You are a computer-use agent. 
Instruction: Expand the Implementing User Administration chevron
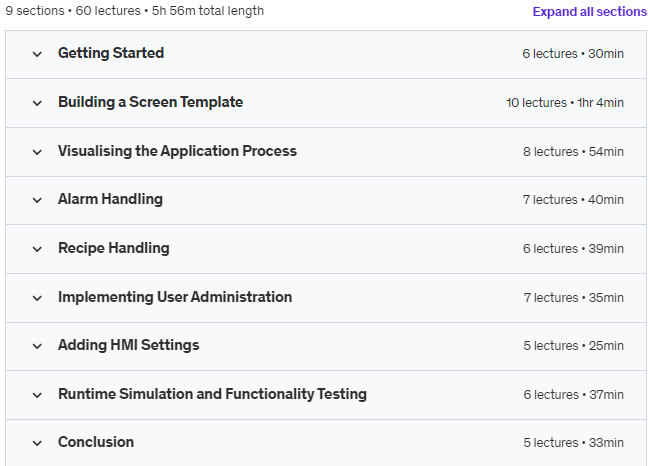pos(37,298)
